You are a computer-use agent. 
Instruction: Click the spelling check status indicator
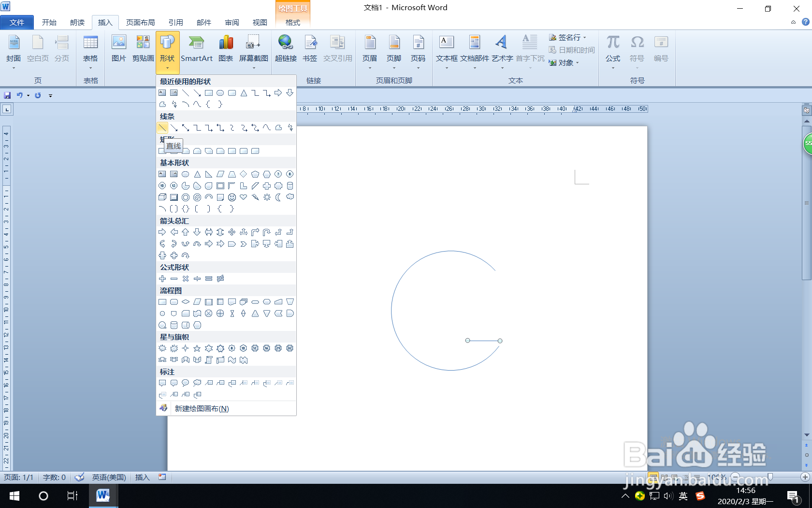click(79, 478)
